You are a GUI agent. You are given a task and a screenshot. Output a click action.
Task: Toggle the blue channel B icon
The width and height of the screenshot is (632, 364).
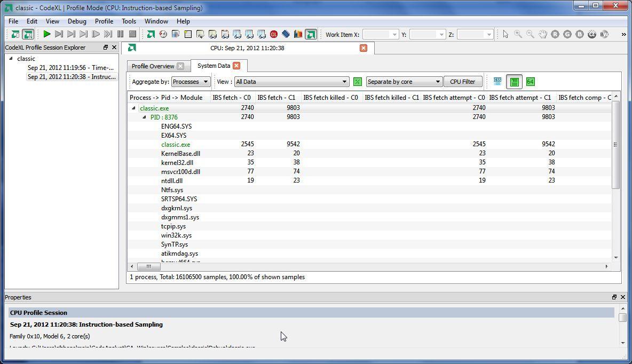click(580, 34)
